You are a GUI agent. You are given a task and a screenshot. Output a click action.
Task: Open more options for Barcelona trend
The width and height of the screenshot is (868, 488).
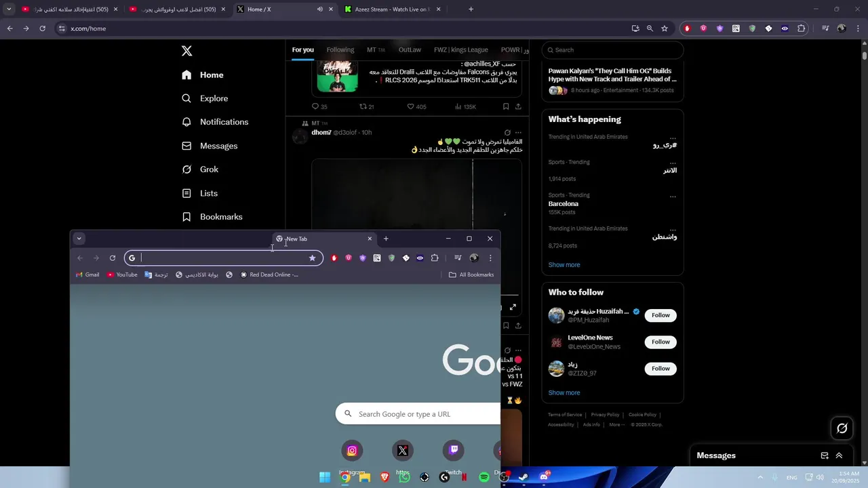(673, 197)
